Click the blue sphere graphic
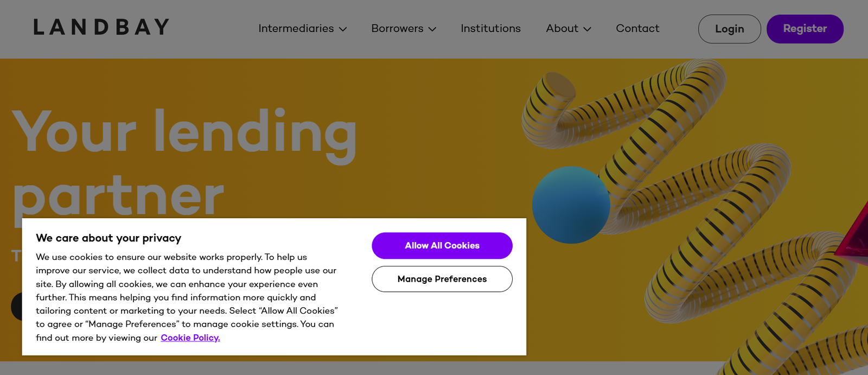 click(x=570, y=205)
